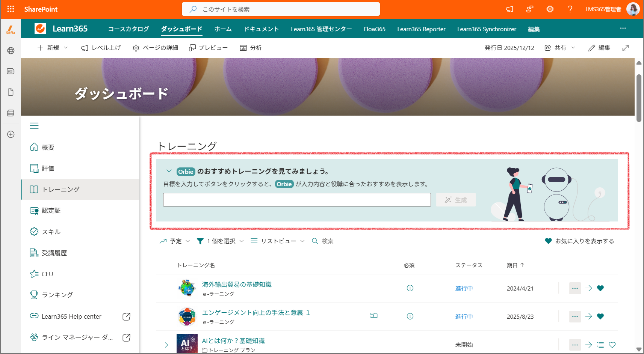
Task: Open the コースカタログ tab
Action: click(128, 29)
